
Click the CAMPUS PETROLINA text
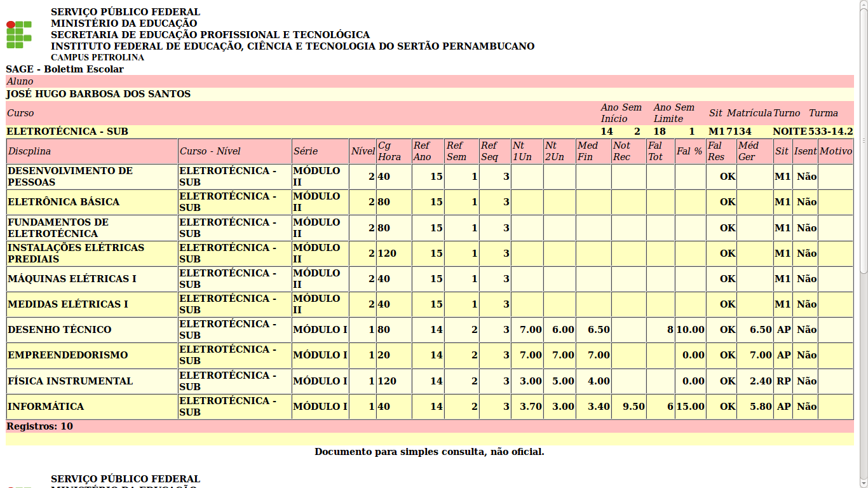(x=97, y=57)
